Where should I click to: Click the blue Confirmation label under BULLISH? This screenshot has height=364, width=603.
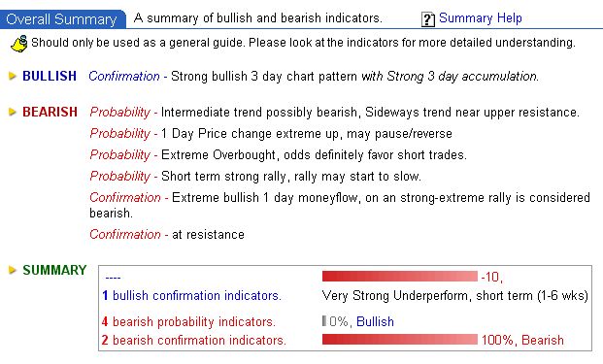pos(124,76)
